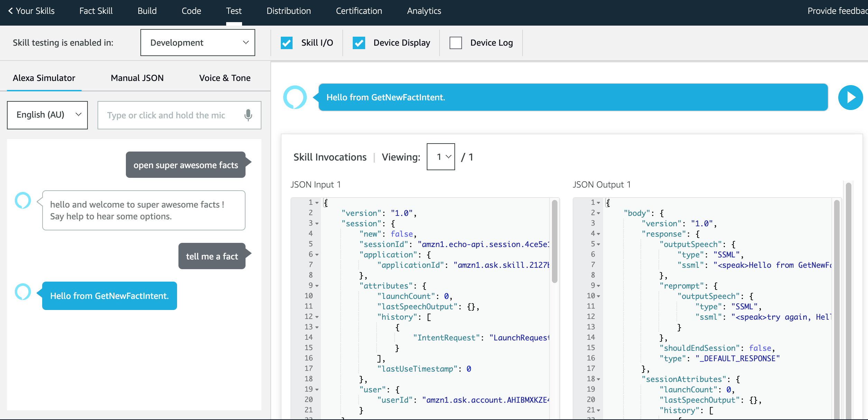Image resolution: width=868 pixels, height=420 pixels.
Task: Click the Alexa ring beside the GetNewFactIntent chat bubble
Action: point(23,292)
